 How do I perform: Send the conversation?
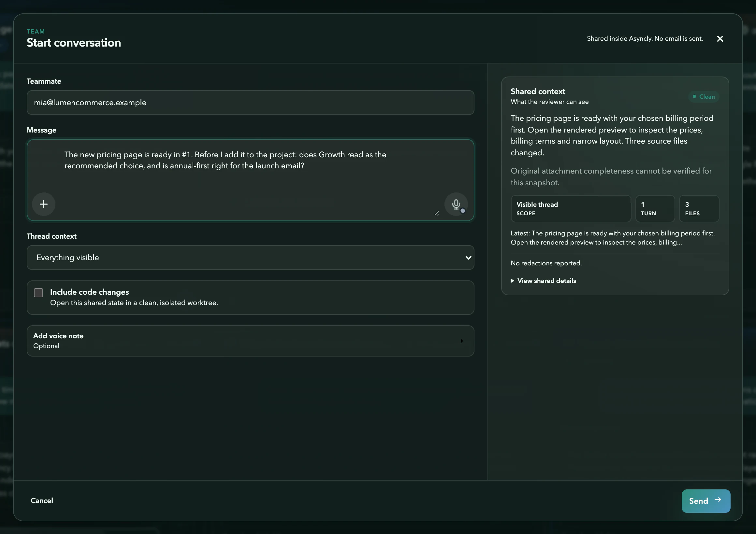(706, 501)
